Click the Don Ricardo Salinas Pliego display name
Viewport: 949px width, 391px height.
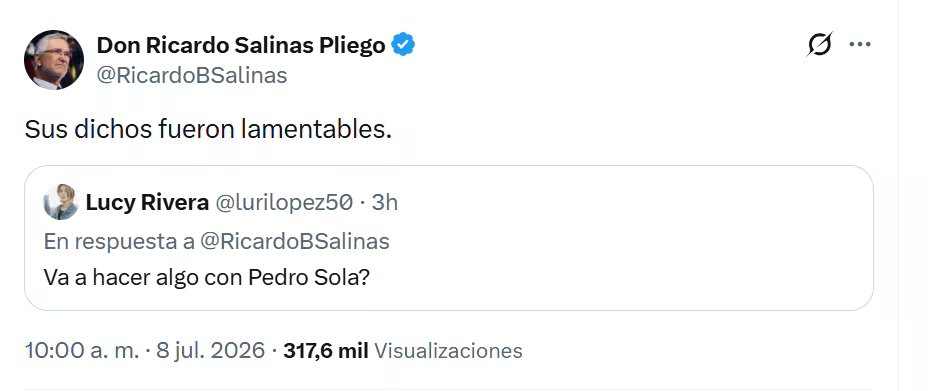point(241,45)
